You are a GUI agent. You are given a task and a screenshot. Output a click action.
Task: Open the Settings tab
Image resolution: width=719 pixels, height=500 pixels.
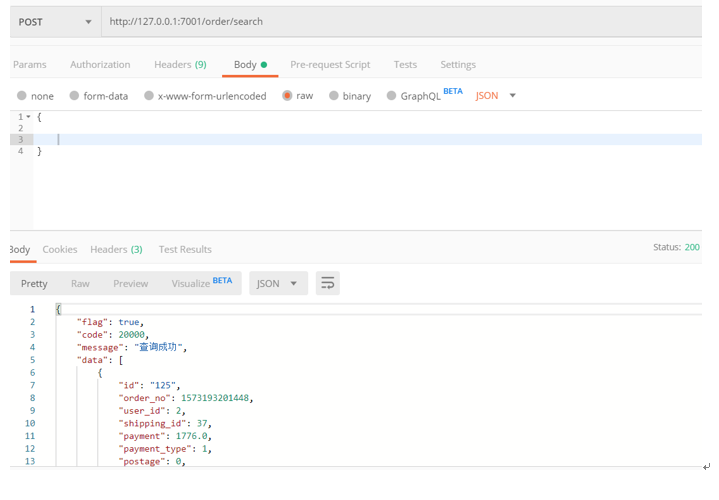[458, 65]
